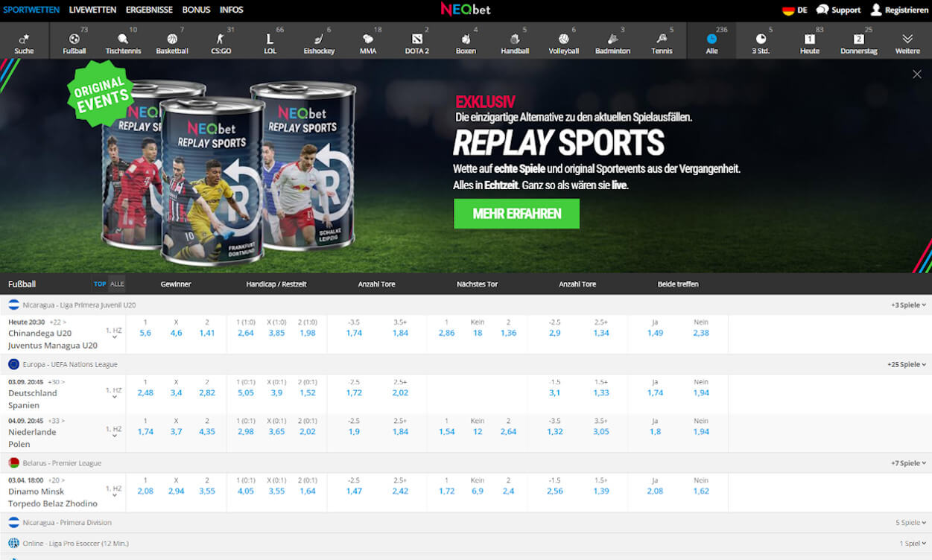Open Support chat
The width and height of the screenshot is (932, 560).
coord(838,10)
